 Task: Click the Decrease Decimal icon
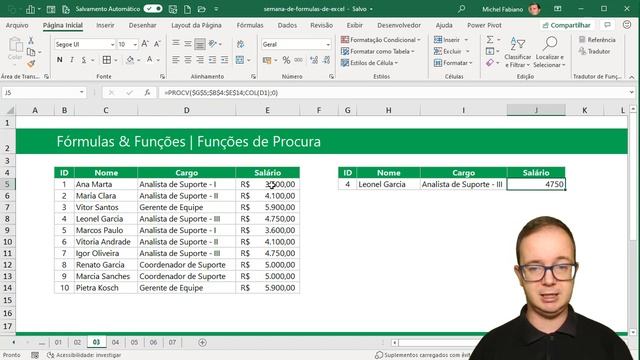pos(327,60)
